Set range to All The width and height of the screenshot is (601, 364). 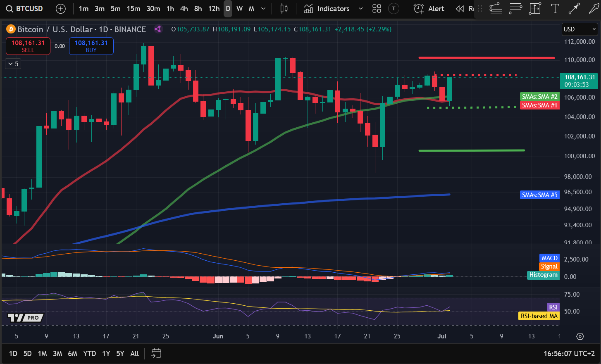click(x=135, y=354)
